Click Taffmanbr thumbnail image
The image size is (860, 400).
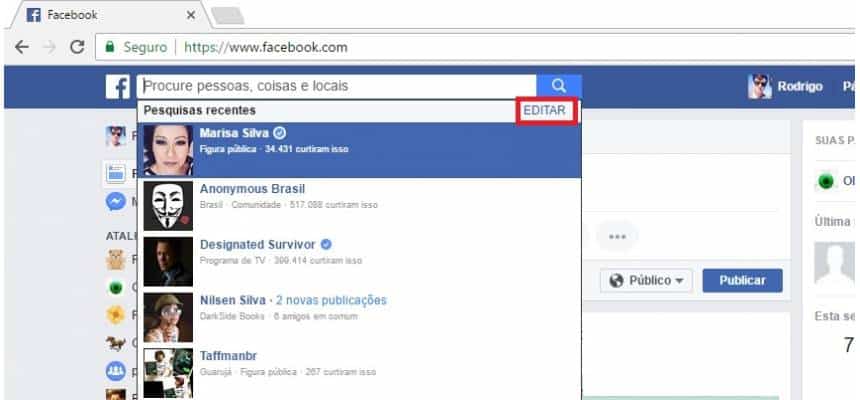pyautogui.click(x=168, y=373)
